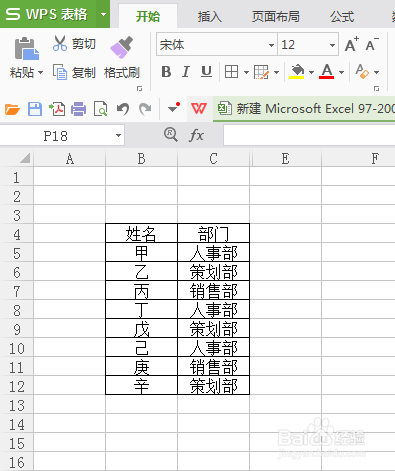Switch to the 公式 tab

pyautogui.click(x=342, y=16)
